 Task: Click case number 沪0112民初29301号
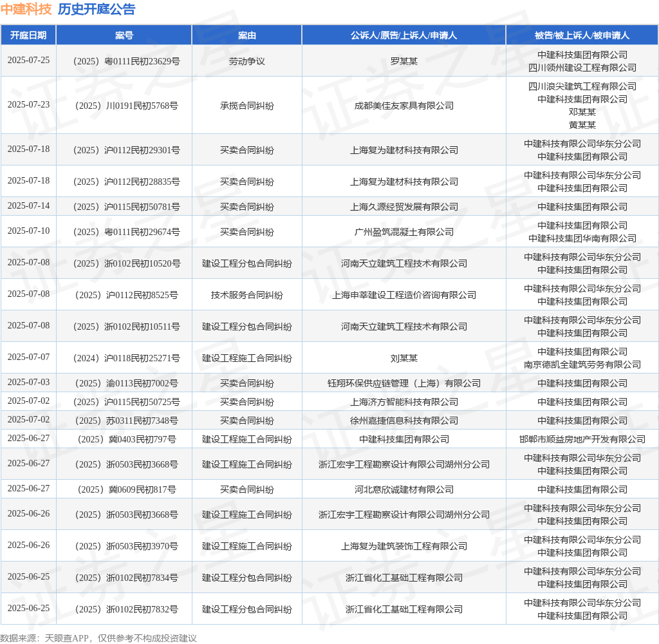coord(127,150)
